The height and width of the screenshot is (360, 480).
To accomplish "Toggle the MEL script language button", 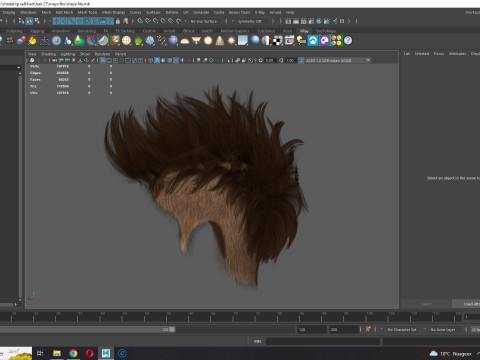I will (257, 341).
